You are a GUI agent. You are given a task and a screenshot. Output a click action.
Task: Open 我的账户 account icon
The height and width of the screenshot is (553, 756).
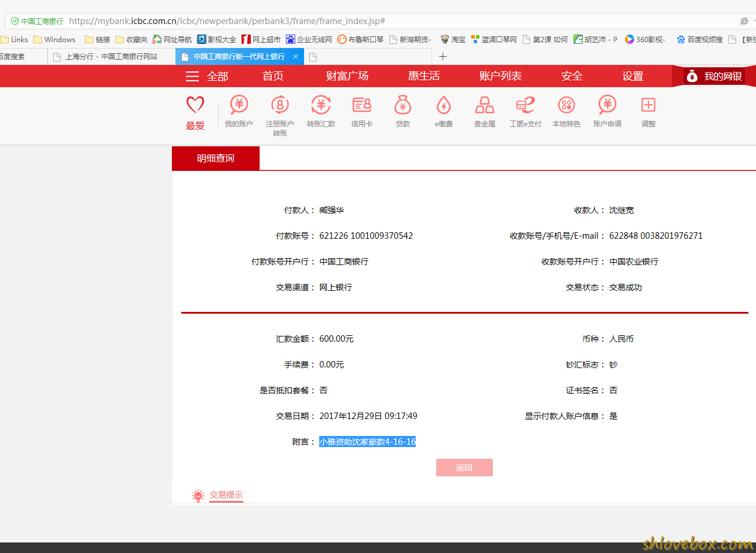[239, 105]
